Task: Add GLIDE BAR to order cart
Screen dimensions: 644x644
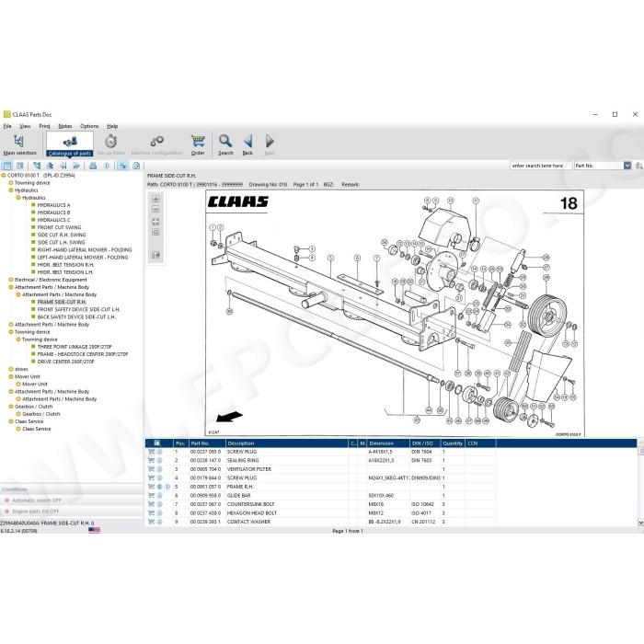Action: coord(151,495)
